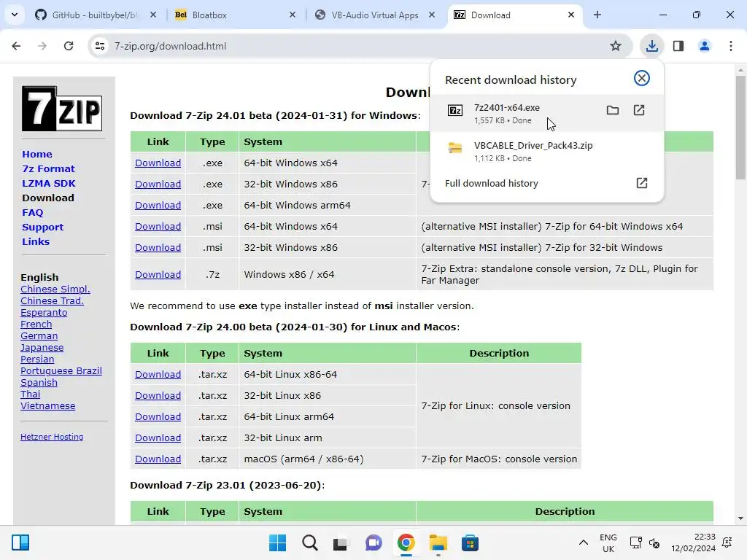Open the FAQ page
Viewport: 747px width, 560px height.
32,212
